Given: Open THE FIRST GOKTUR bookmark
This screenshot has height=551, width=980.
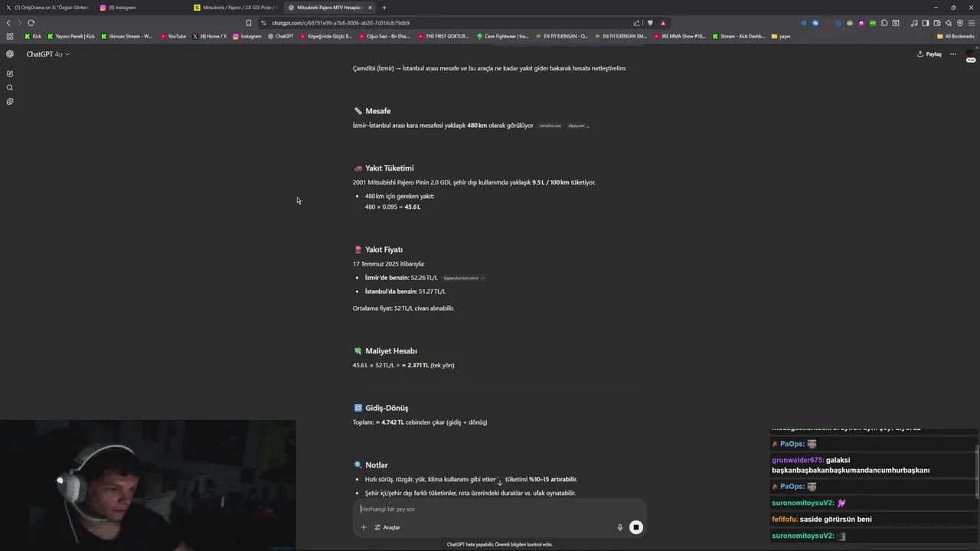Looking at the screenshot, I should click(443, 36).
